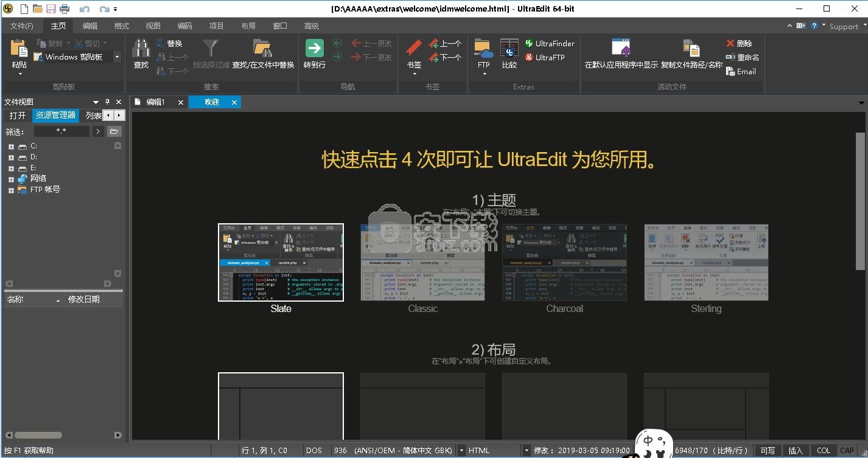Open the Support menu
This screenshot has width=868, height=458.
[844, 27]
